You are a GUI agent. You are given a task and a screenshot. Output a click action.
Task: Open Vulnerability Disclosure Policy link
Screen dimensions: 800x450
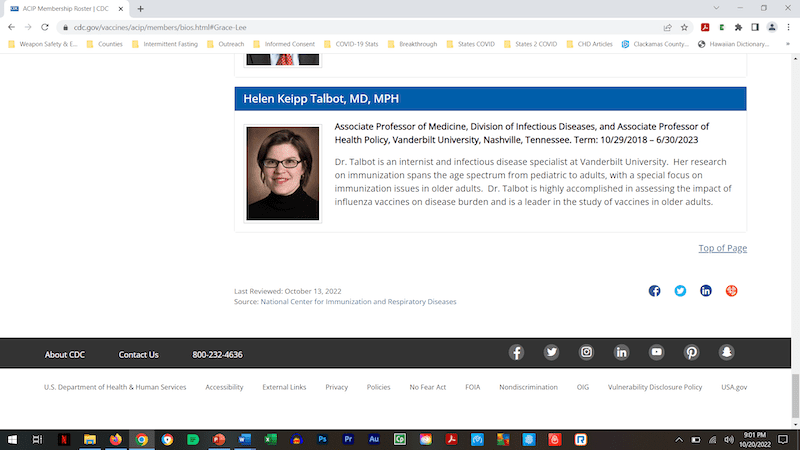[x=655, y=387]
